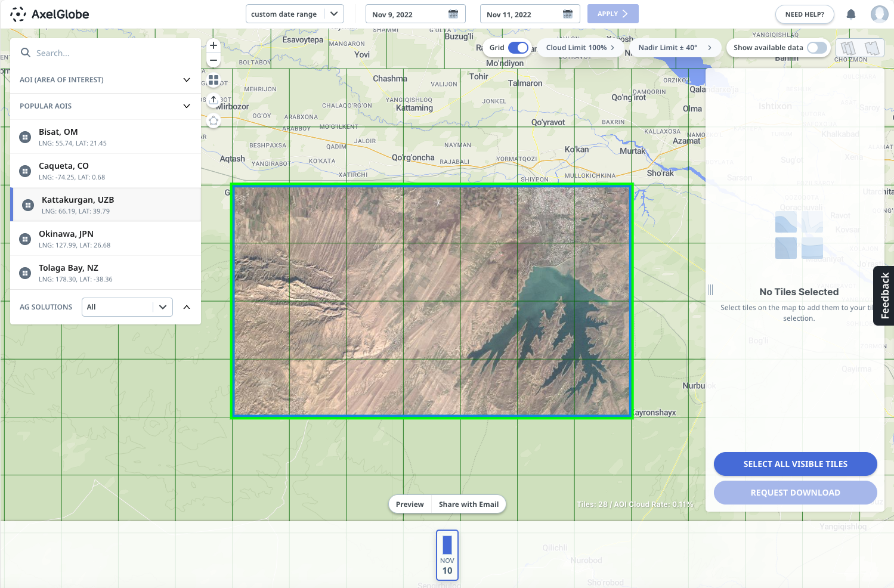894x588 pixels.
Task: Enable Show available data switch
Action: 816,48
